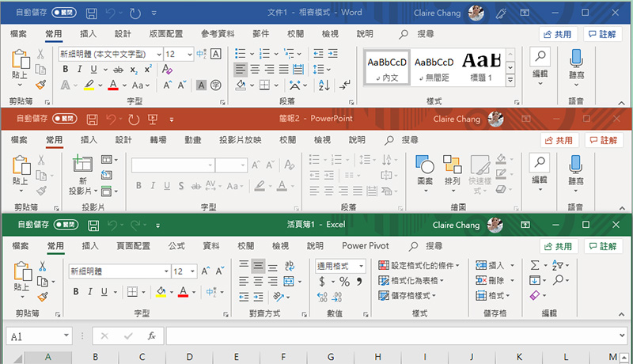Decrease indent in Word ribbon

(319, 54)
